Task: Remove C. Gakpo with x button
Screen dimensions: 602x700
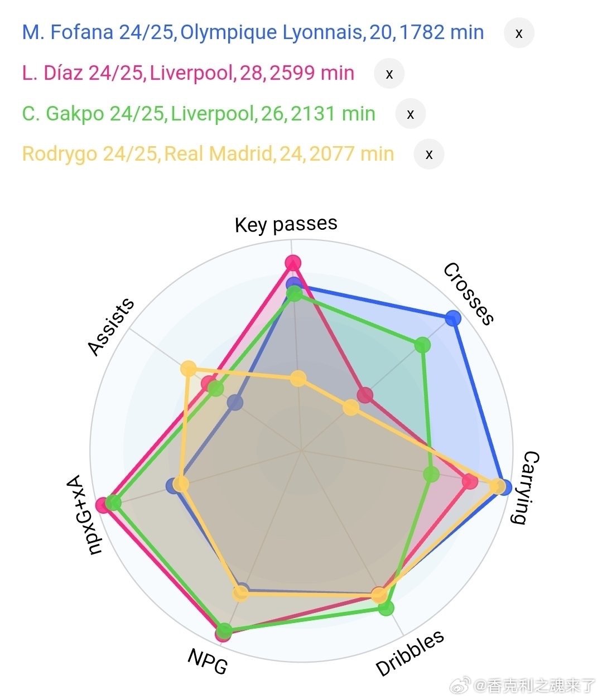Action: [x=410, y=114]
